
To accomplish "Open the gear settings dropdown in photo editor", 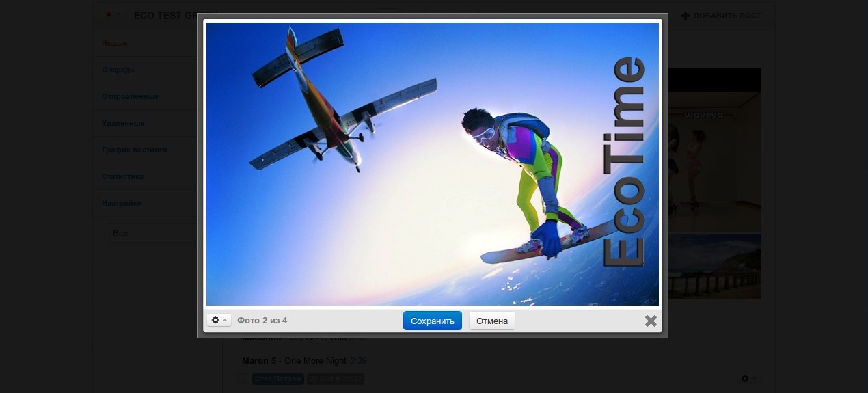I will click(x=219, y=321).
